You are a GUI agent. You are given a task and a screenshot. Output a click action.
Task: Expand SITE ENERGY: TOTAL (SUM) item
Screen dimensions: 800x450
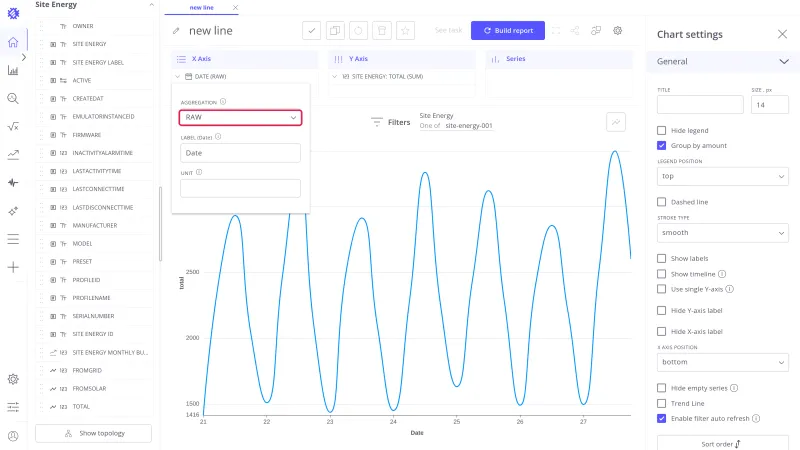(335, 77)
